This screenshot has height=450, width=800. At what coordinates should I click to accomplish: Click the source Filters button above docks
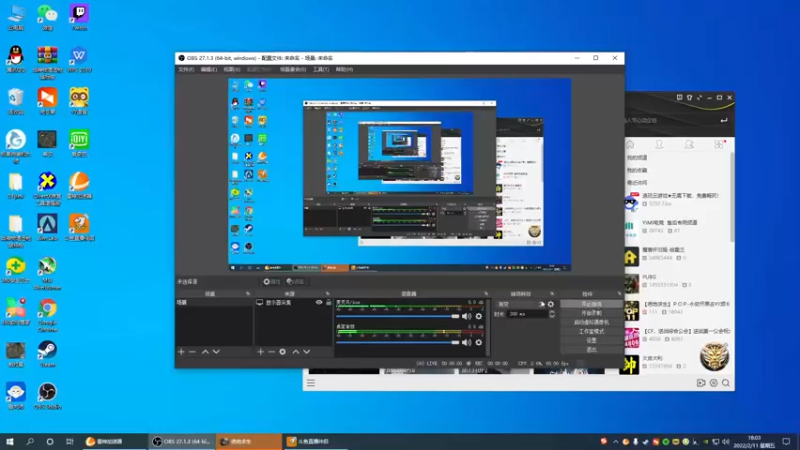295,282
